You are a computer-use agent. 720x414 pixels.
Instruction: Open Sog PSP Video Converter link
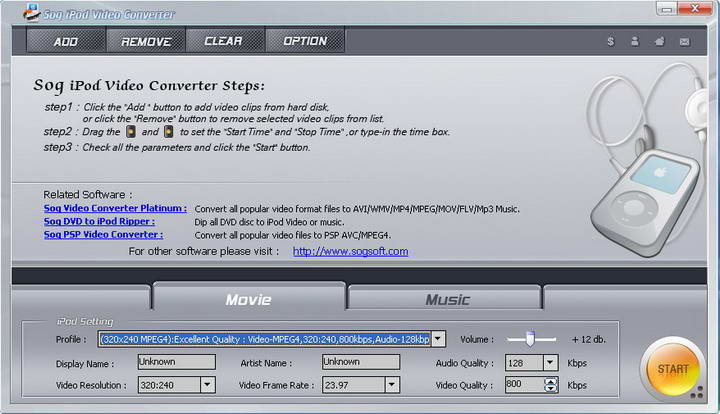[x=103, y=234]
